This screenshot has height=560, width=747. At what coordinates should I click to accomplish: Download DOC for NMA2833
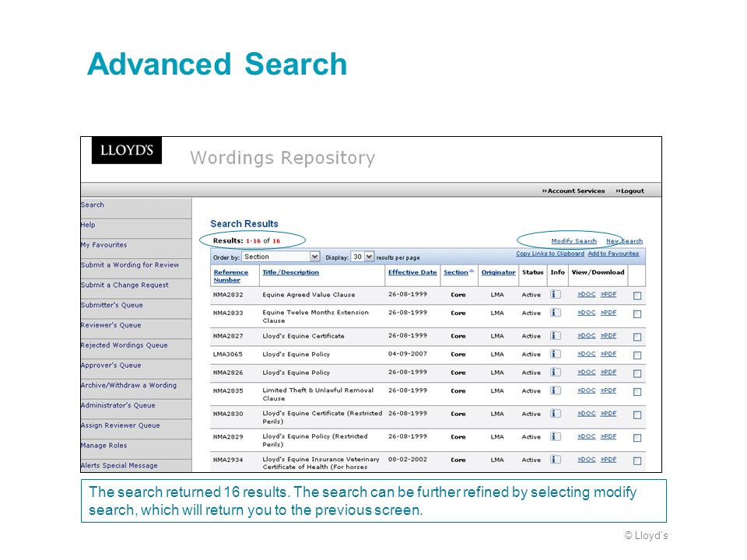[x=587, y=313]
